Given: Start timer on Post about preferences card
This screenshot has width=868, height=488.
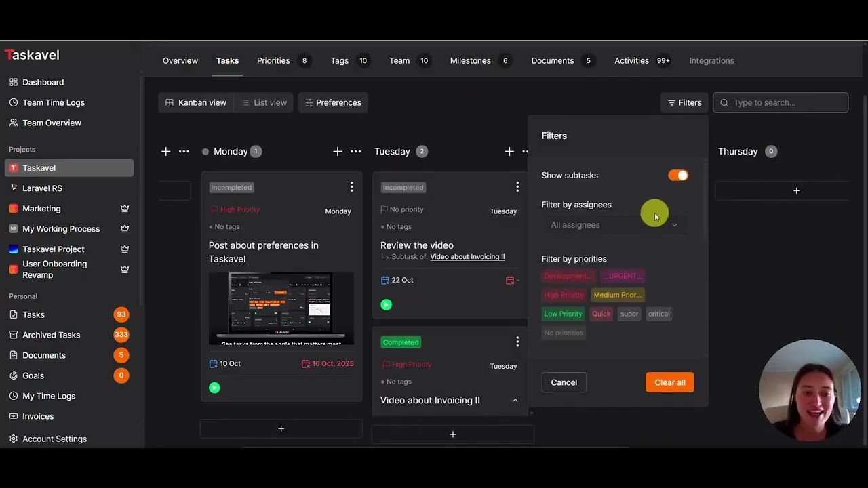Looking at the screenshot, I should [x=214, y=388].
